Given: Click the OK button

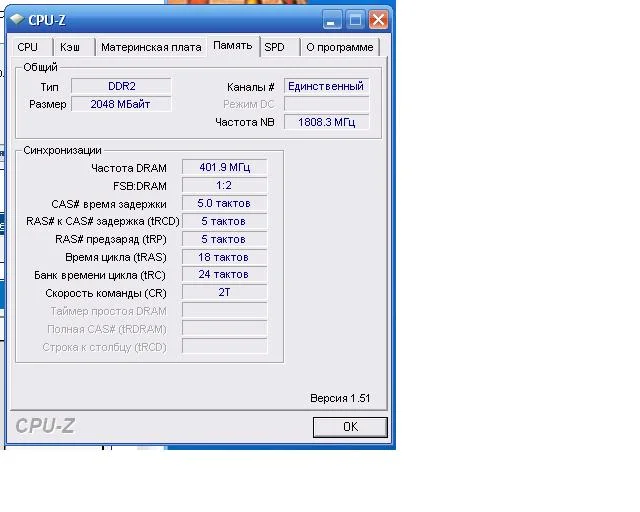Looking at the screenshot, I should click(x=350, y=427).
